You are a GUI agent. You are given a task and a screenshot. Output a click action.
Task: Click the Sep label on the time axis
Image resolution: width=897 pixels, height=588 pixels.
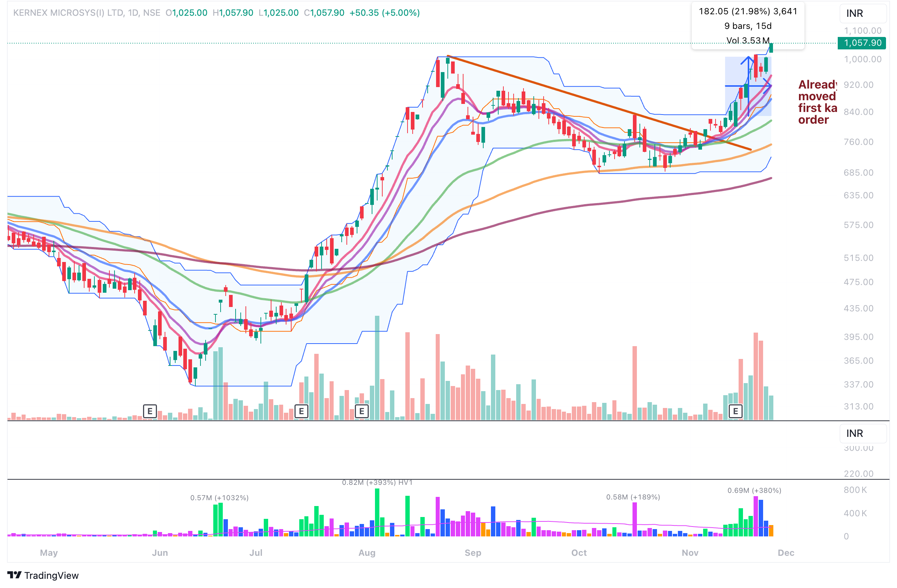tap(473, 553)
